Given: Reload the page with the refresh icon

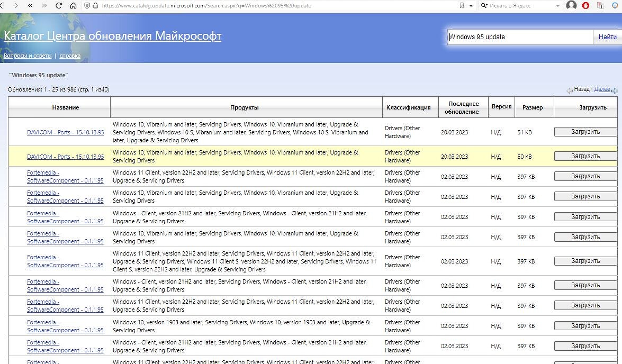Looking at the screenshot, I should 59,5.
